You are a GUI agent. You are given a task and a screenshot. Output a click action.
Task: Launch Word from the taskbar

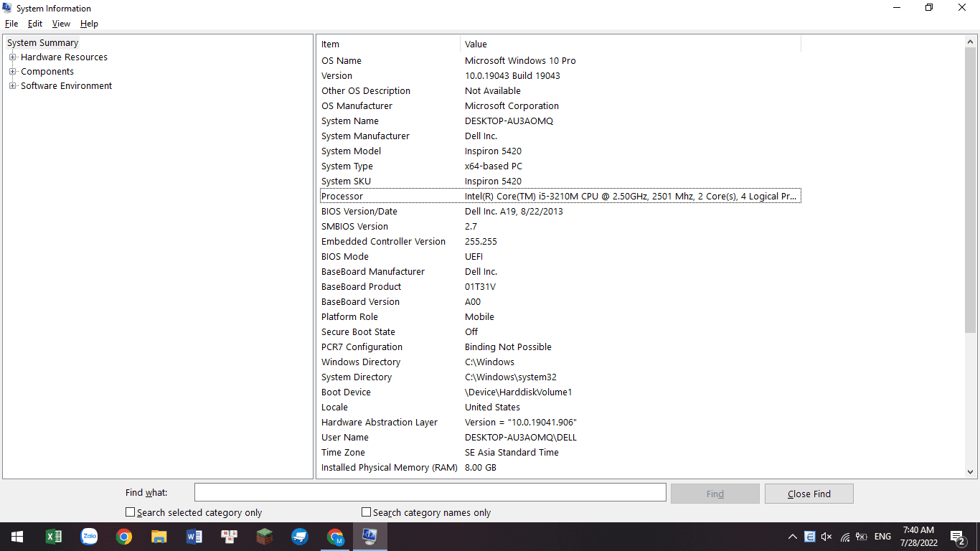194,537
